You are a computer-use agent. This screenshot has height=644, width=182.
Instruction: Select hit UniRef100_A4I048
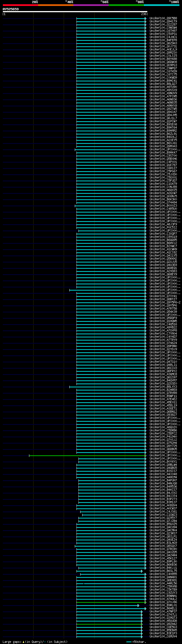click(x=163, y=474)
